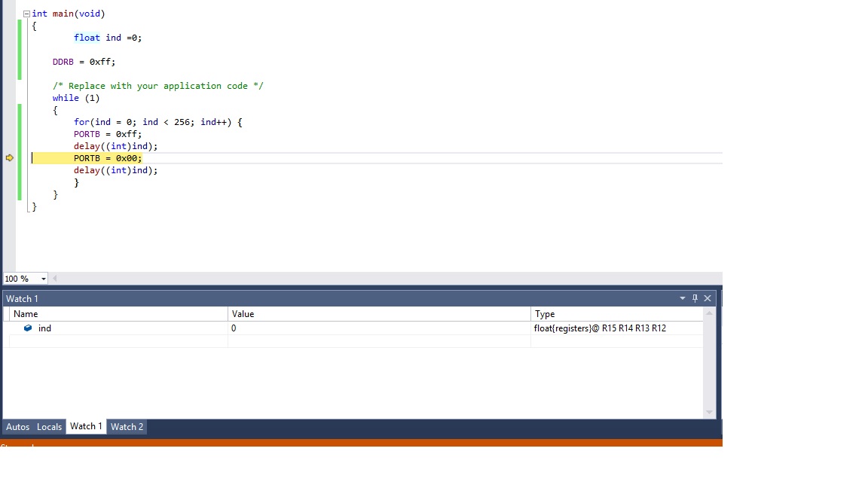
Task: Click the Name column header
Action: pyautogui.click(x=118, y=314)
